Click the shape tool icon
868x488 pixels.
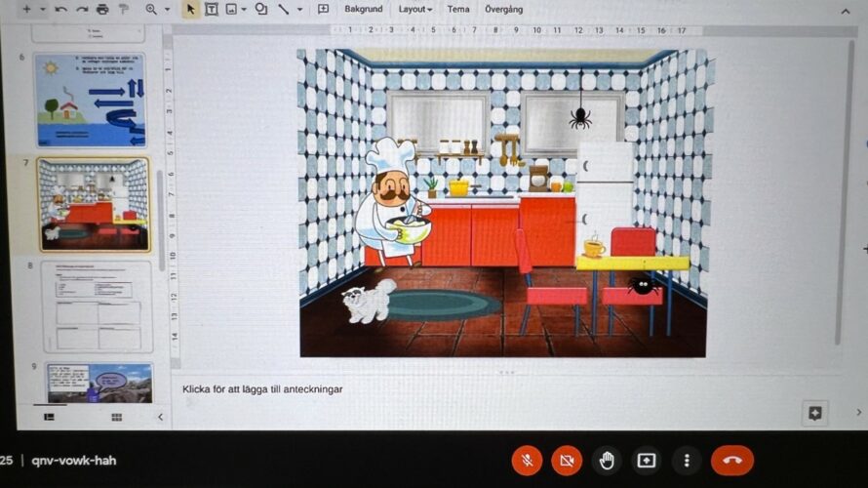pyautogui.click(x=261, y=9)
